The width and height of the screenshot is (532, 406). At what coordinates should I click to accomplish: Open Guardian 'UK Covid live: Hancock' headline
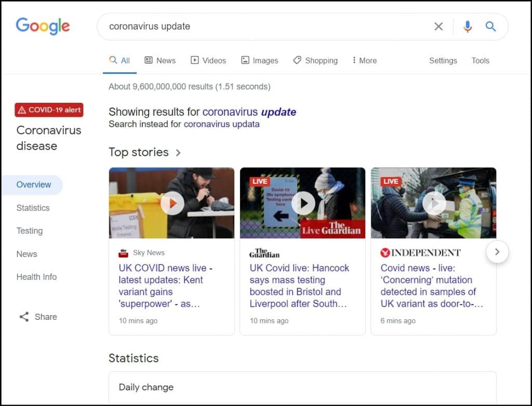point(299,286)
